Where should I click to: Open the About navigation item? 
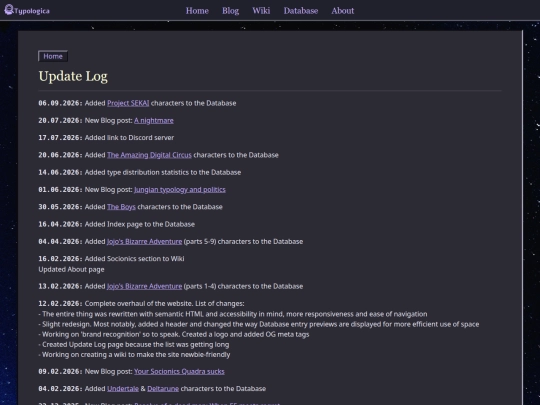tap(343, 11)
